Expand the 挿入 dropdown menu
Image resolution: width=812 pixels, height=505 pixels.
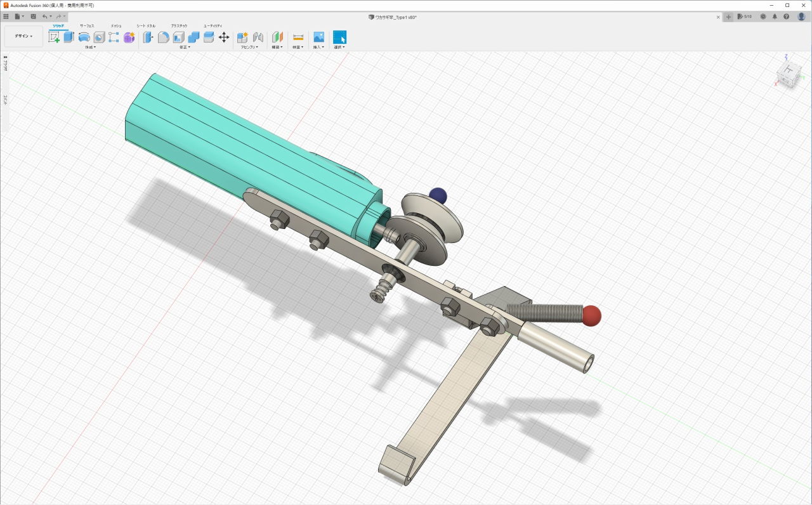[x=318, y=47]
